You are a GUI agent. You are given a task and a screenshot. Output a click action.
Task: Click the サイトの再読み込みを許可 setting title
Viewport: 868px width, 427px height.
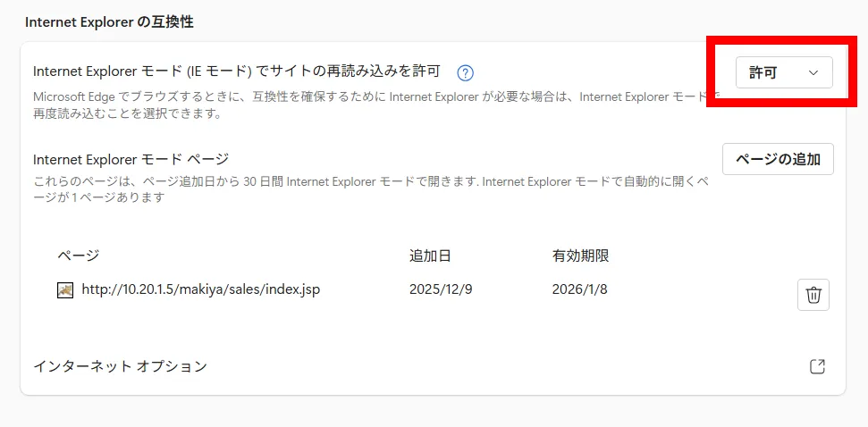(236, 72)
